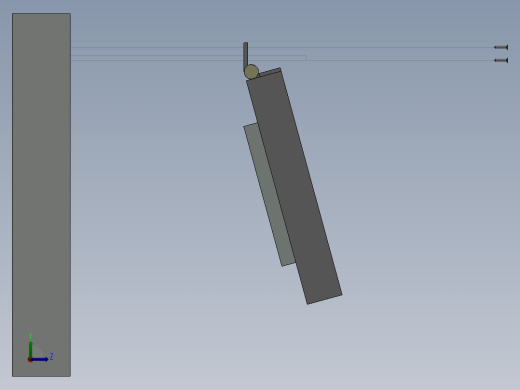The height and width of the screenshot is (390, 520).
Task: Click the blue Z axis of the triad
Action: pyautogui.click(x=39, y=359)
